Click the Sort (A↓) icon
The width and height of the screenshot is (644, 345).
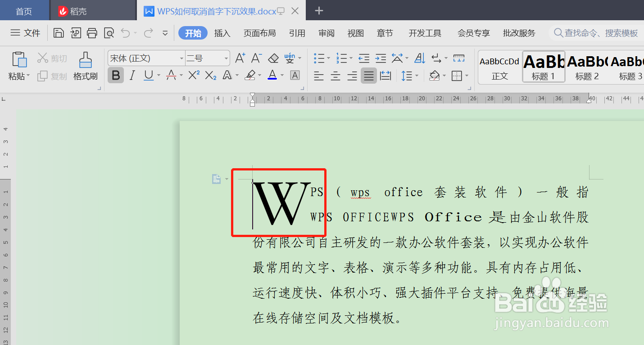coord(420,58)
